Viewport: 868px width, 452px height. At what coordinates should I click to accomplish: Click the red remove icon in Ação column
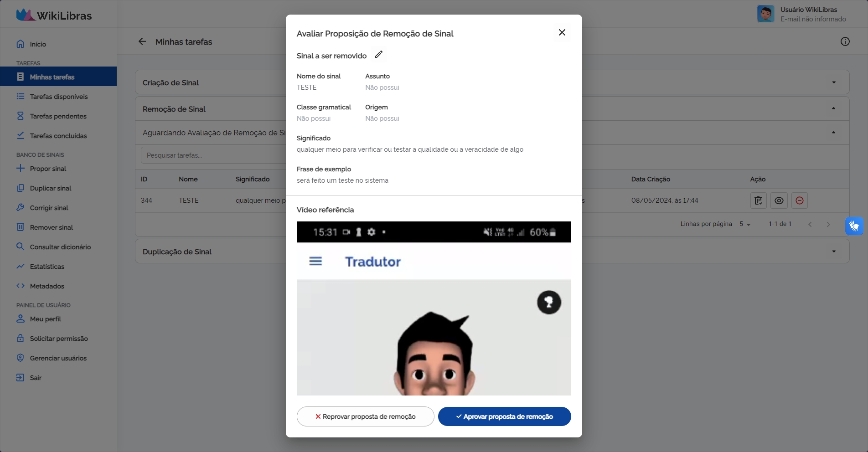tap(799, 200)
